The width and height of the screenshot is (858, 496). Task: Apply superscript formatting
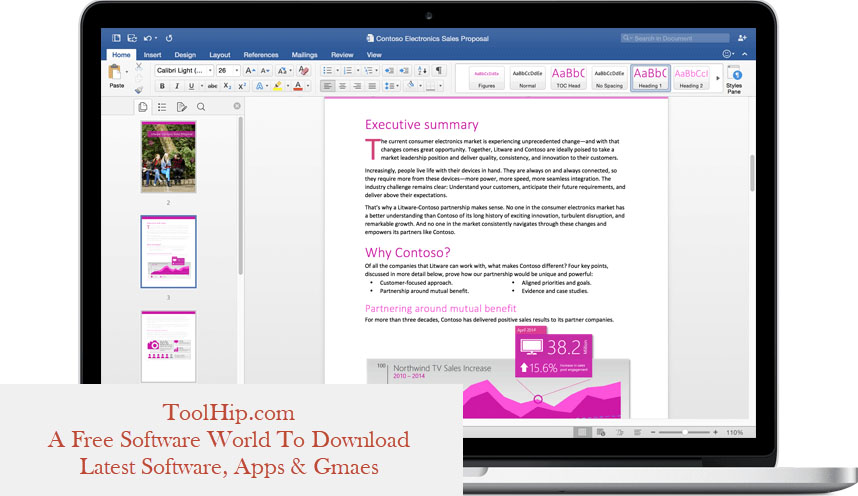point(242,86)
